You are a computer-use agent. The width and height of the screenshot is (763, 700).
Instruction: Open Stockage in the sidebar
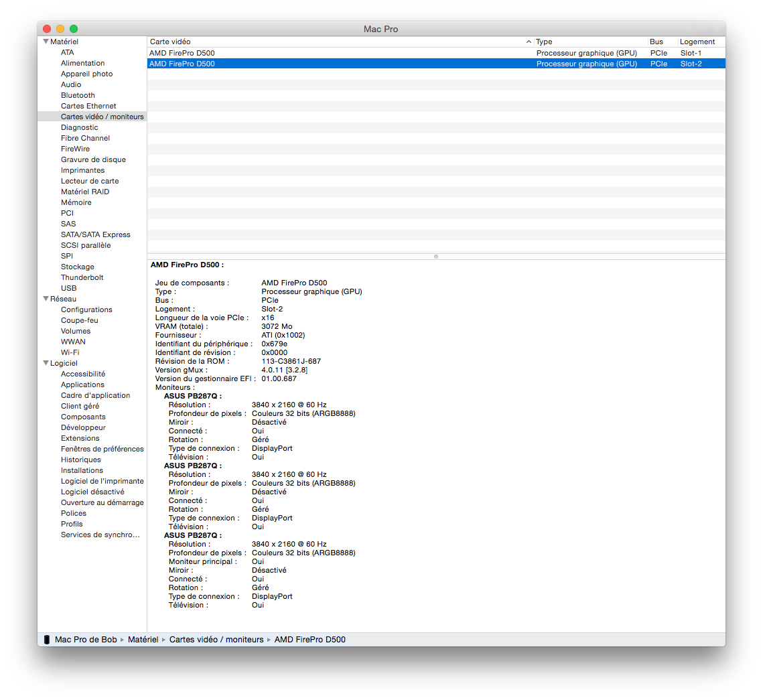[77, 267]
